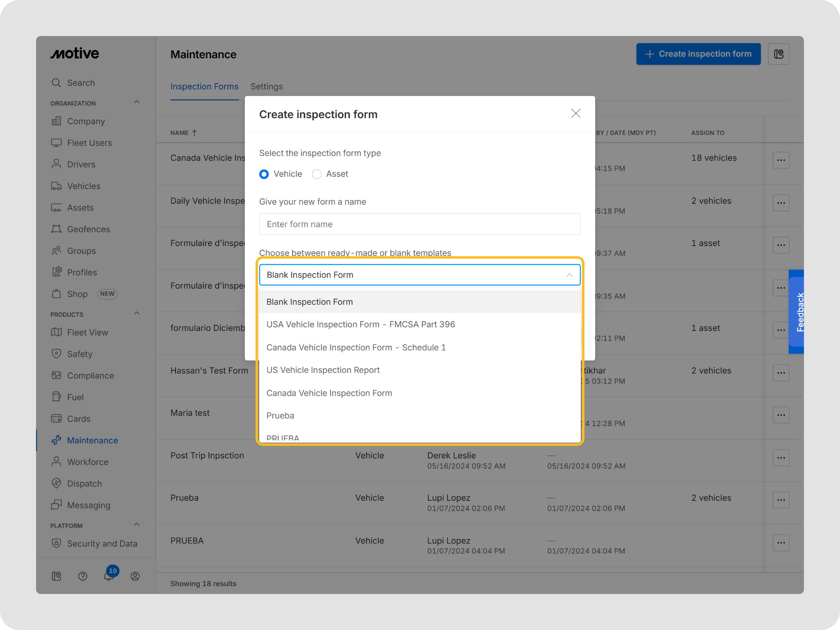840x630 pixels.
Task: Click the Create inspection form button
Action: (x=698, y=54)
